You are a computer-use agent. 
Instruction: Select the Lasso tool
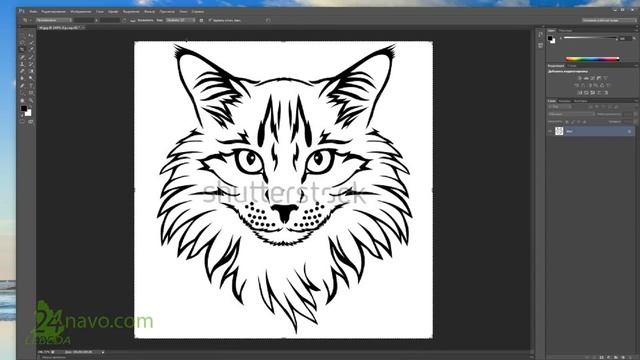pyautogui.click(x=22, y=42)
